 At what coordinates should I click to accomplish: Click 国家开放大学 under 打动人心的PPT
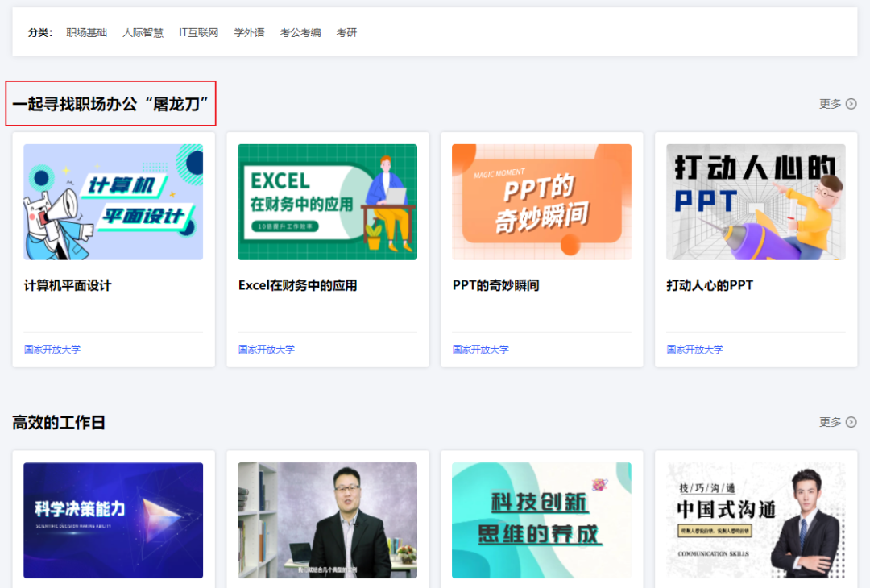pos(694,349)
